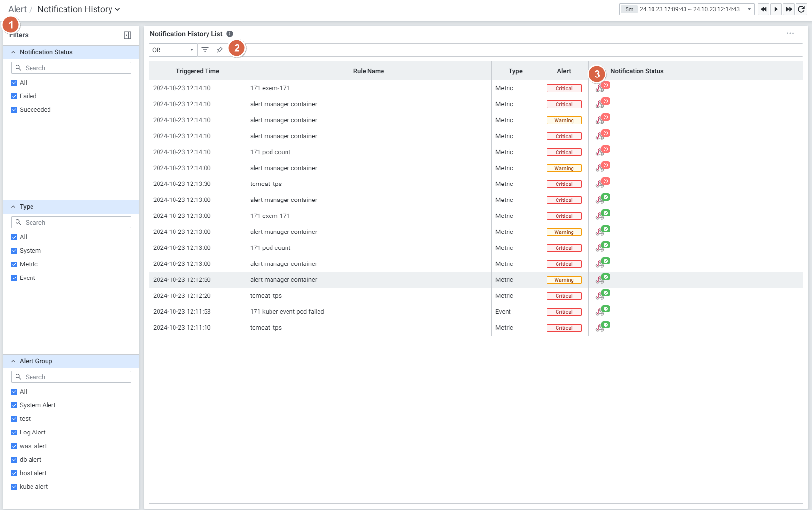Uncheck the Failed notification status checkbox

pyautogui.click(x=14, y=96)
